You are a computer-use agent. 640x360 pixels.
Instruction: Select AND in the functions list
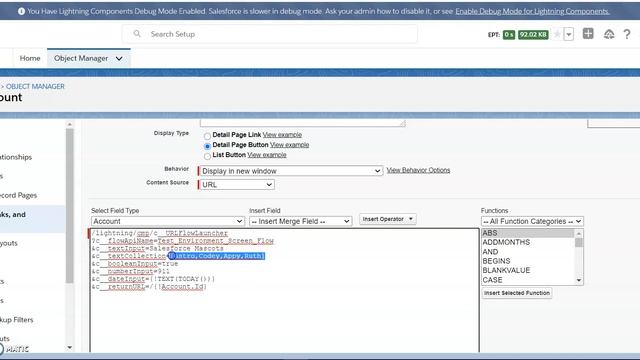pyautogui.click(x=527, y=252)
